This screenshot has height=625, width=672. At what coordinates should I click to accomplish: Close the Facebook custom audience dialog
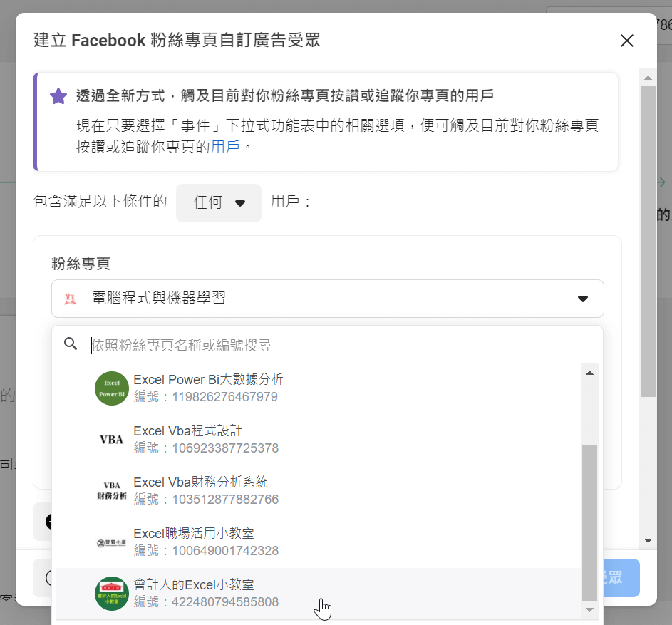(x=626, y=41)
